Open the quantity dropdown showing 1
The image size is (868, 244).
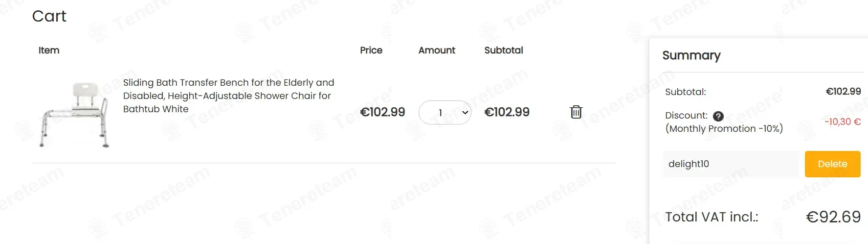click(x=445, y=112)
